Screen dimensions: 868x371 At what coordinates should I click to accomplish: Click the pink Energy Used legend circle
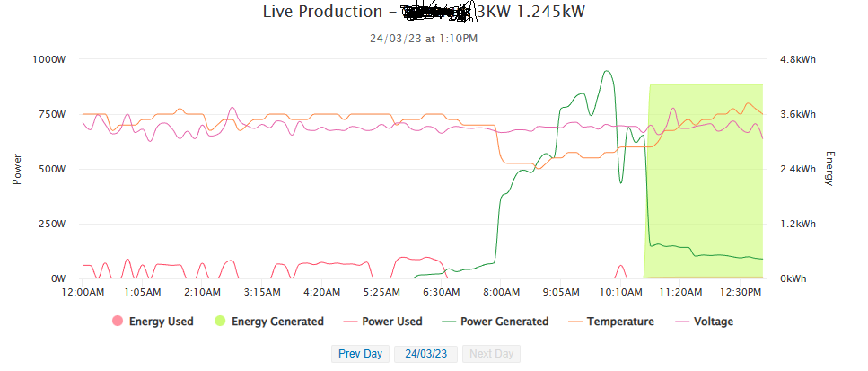click(117, 322)
